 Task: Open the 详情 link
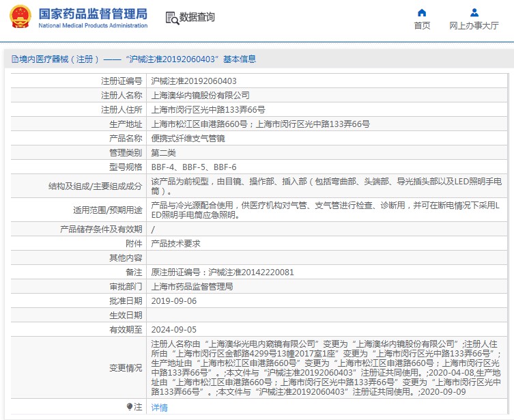[159, 408]
